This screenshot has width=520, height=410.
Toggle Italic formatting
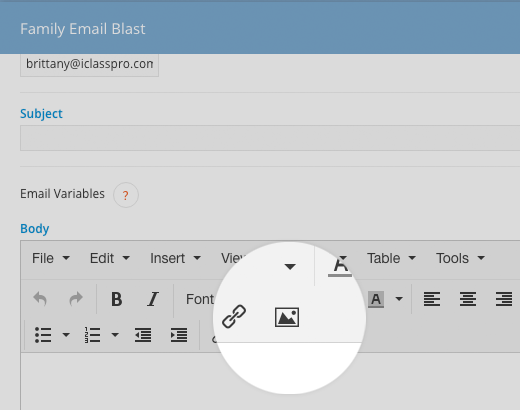[x=153, y=299]
